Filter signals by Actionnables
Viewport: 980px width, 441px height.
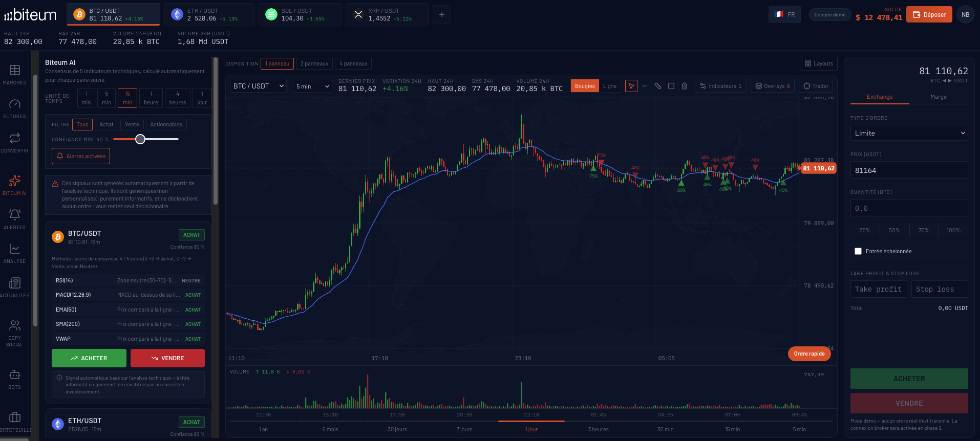click(x=166, y=124)
